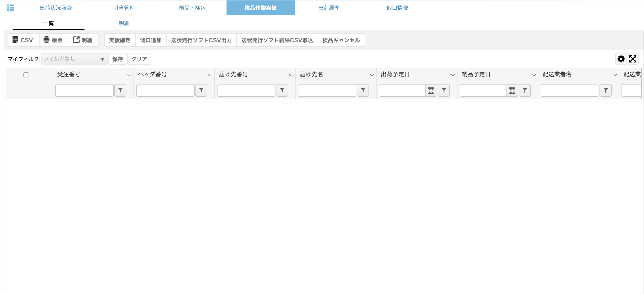The image size is (644, 294).
Task: Click 送状発行ソフト結果CSV取込 button
Action: 277,40
